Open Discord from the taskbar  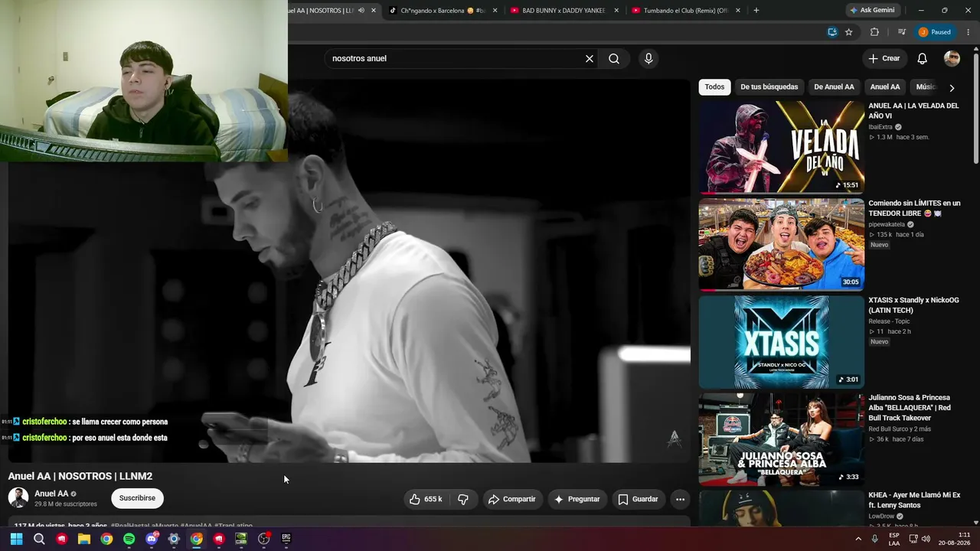click(152, 539)
